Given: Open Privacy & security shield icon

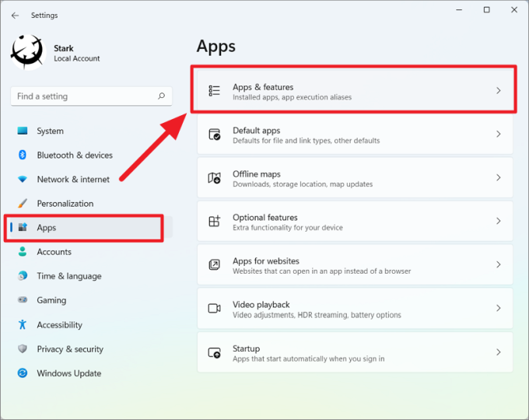Looking at the screenshot, I should click(x=23, y=349).
